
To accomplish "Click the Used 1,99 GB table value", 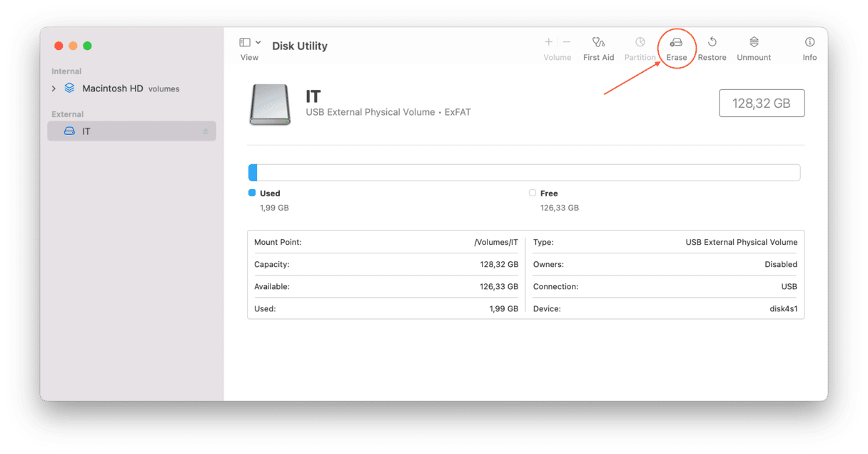I will tap(503, 309).
